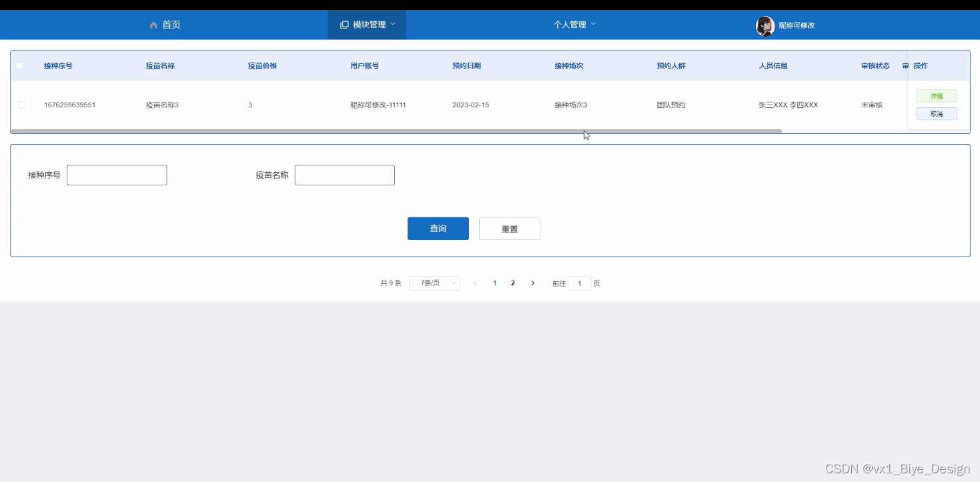Click the 共 9 条 total text
Viewport: 980px width, 482px height.
click(x=391, y=283)
